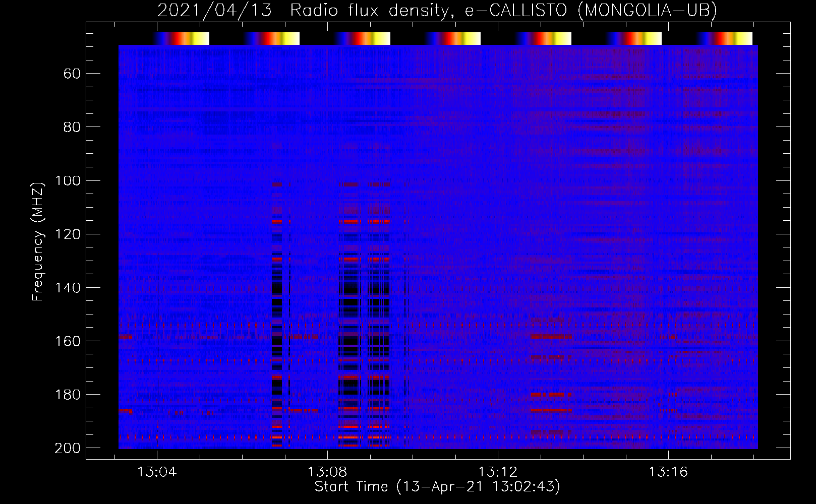This screenshot has width=816, height=504.
Task: Click the 120 frequency tick label
Action: (x=68, y=234)
